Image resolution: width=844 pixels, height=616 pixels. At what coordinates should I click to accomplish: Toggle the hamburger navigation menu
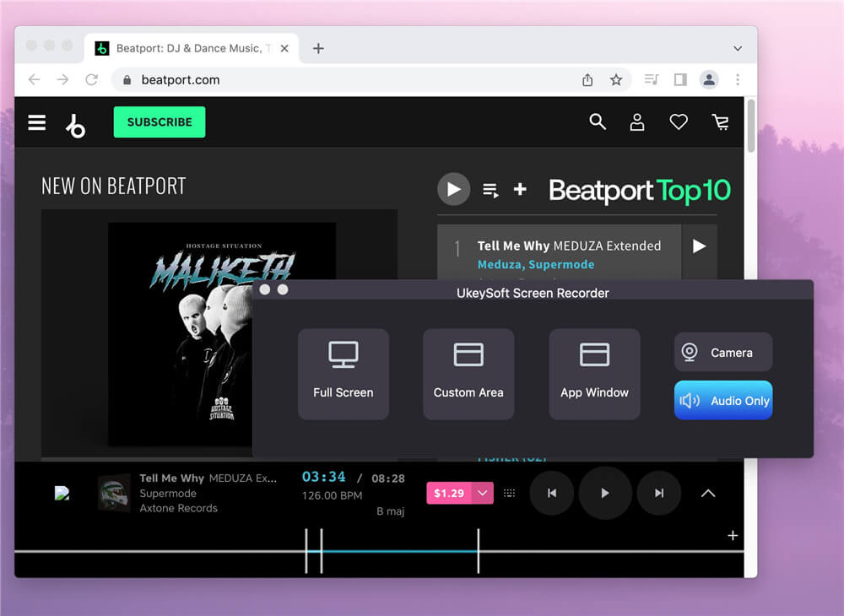point(36,122)
